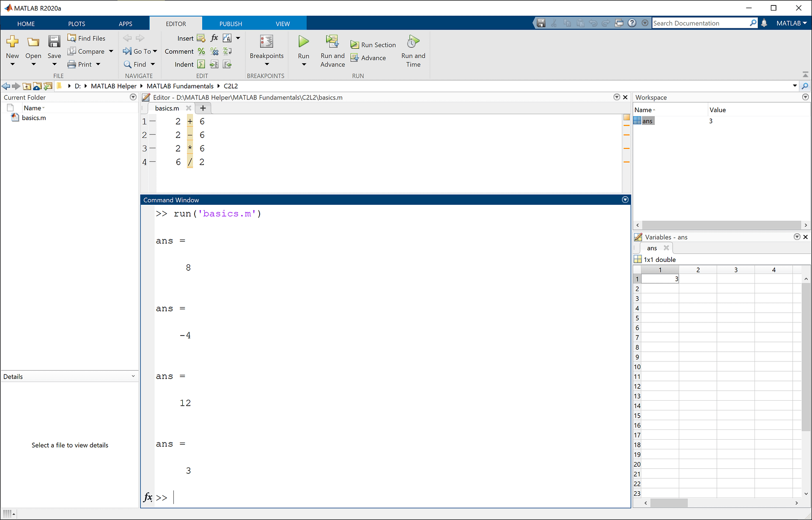The image size is (812, 520).
Task: Insert a function with the fx icon
Action: 214,38
